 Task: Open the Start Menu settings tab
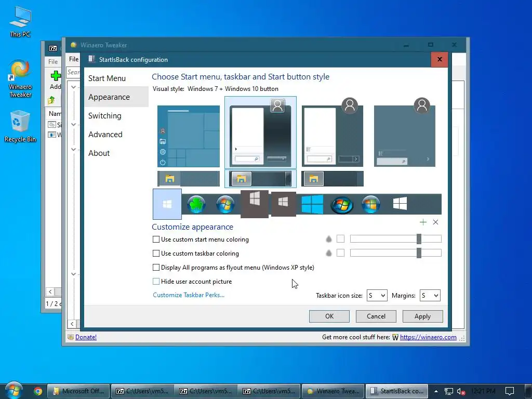107,78
